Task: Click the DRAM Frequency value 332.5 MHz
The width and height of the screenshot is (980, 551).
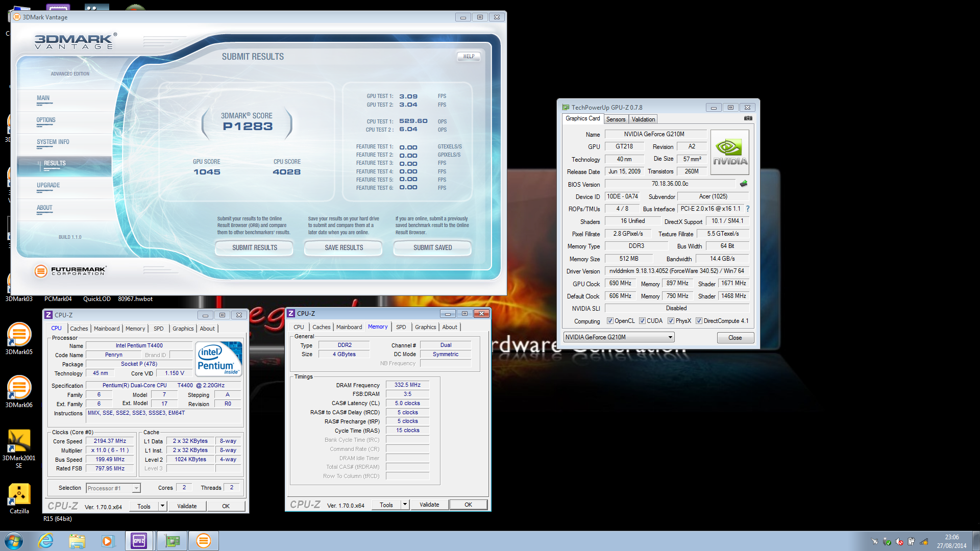Action: 407,385
